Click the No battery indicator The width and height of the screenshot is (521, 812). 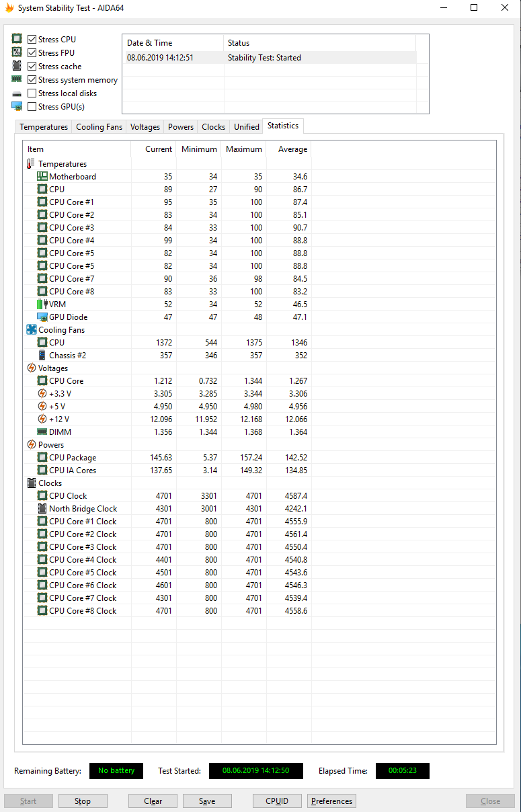coord(116,771)
